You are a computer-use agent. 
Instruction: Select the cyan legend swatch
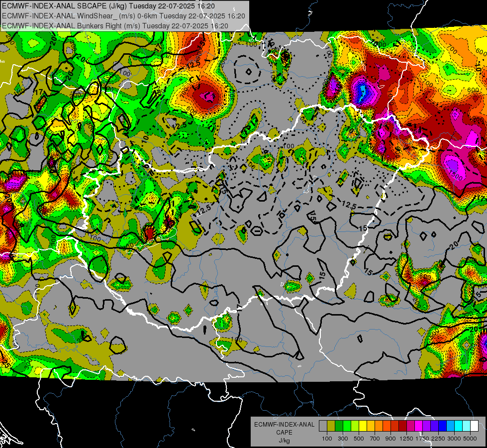click(459, 426)
